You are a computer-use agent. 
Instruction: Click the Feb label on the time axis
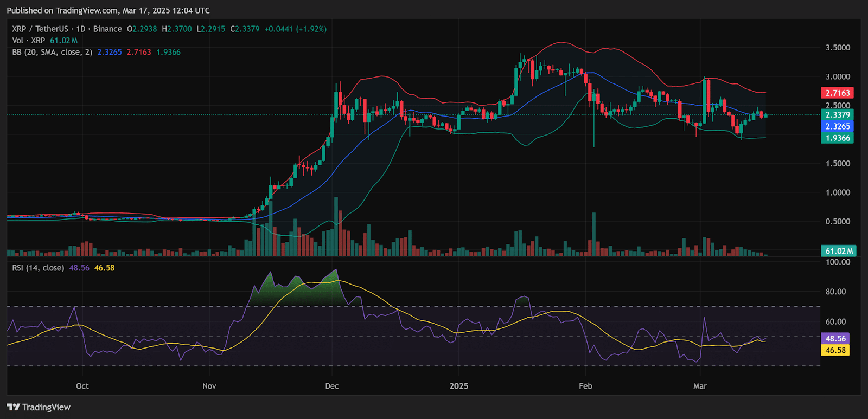(585, 386)
